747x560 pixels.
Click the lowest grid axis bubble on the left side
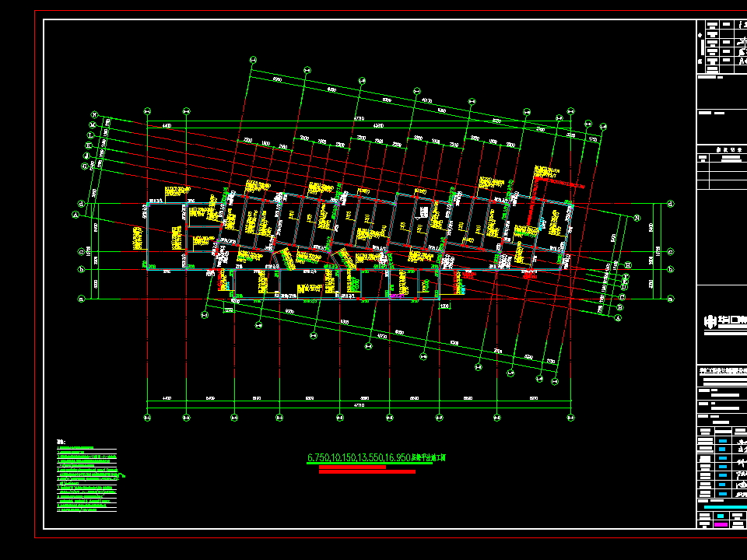[x=77, y=299]
